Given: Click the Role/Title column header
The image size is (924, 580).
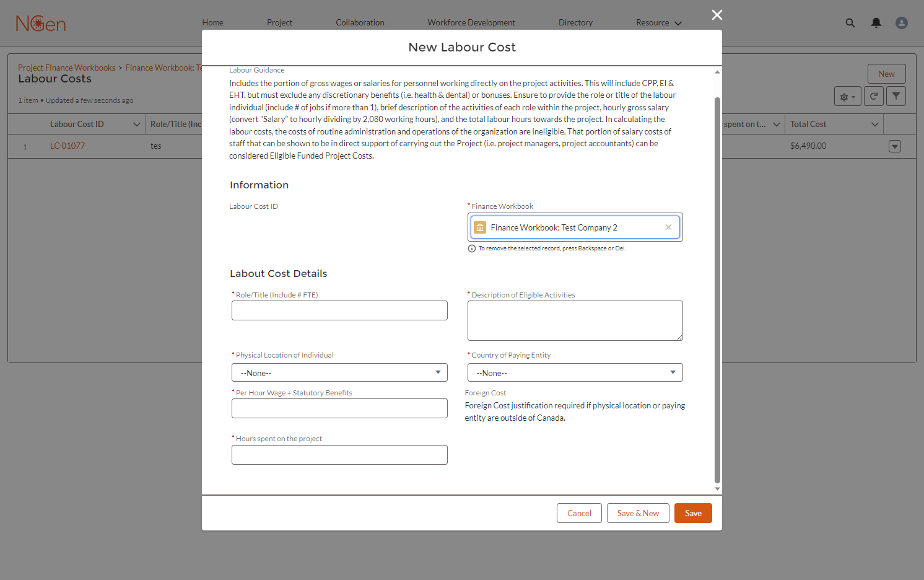Looking at the screenshot, I should click(x=176, y=125).
